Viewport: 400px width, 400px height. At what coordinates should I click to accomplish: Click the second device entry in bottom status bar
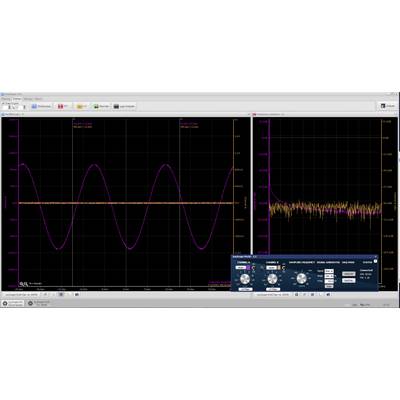coord(38,303)
